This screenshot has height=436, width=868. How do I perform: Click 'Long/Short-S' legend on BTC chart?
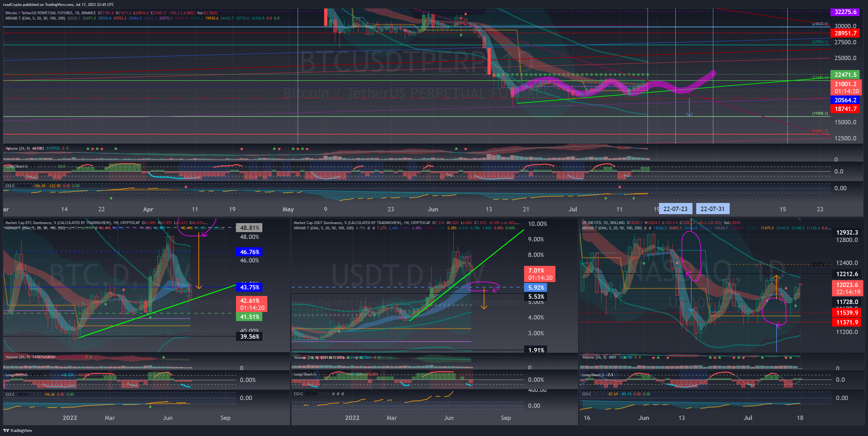point(16,166)
